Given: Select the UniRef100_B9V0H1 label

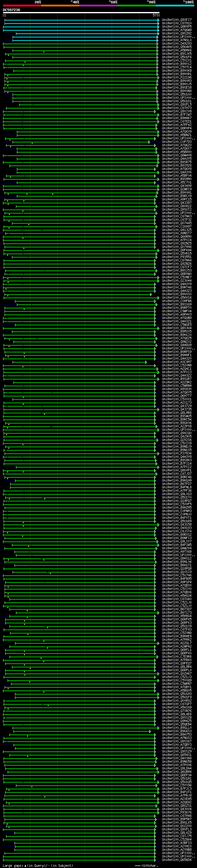Looking at the screenshot, I should [x=177, y=192].
